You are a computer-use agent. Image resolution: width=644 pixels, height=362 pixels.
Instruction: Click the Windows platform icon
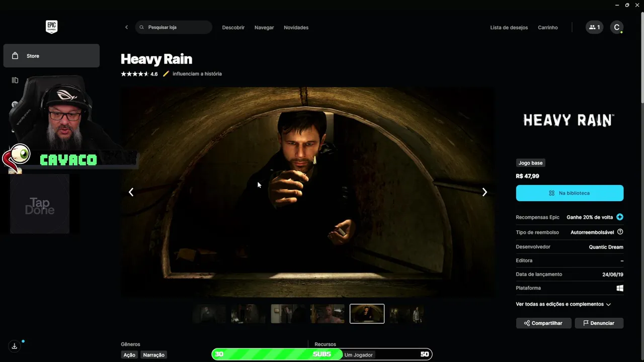[620, 288]
